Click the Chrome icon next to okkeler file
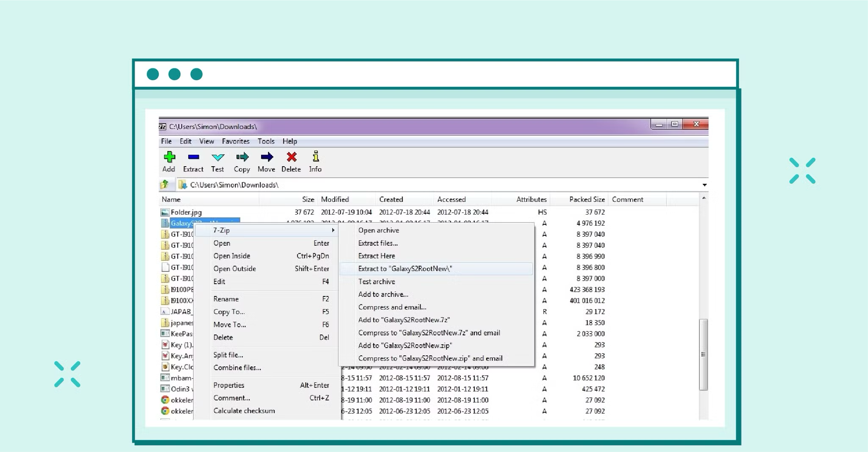Viewport: 868px width, 452px height. pyautogui.click(x=165, y=400)
